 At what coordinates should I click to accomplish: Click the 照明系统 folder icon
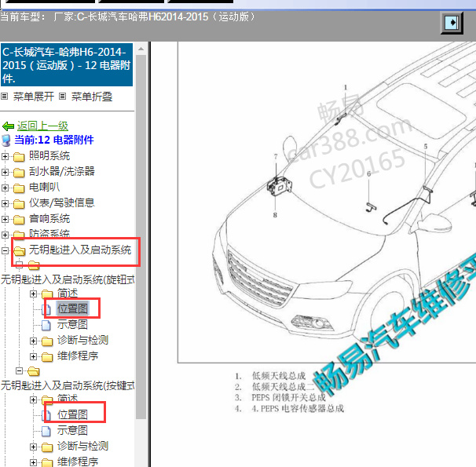tap(19, 157)
